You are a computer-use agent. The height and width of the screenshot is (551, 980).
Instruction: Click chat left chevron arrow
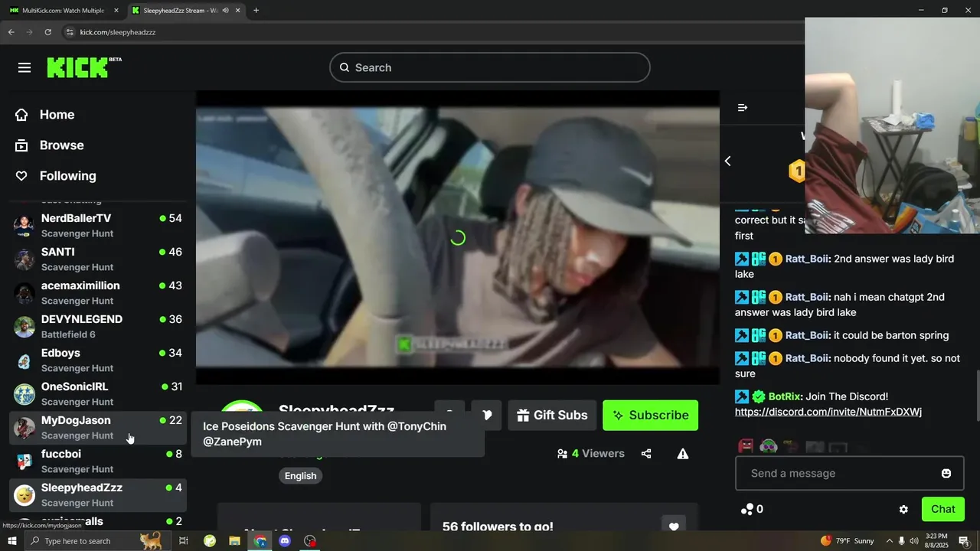(728, 161)
